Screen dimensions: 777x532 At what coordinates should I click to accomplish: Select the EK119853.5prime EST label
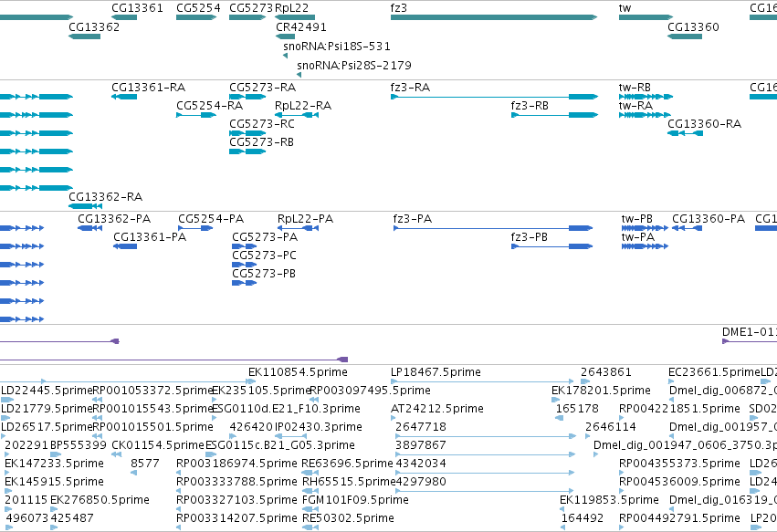click(x=609, y=500)
